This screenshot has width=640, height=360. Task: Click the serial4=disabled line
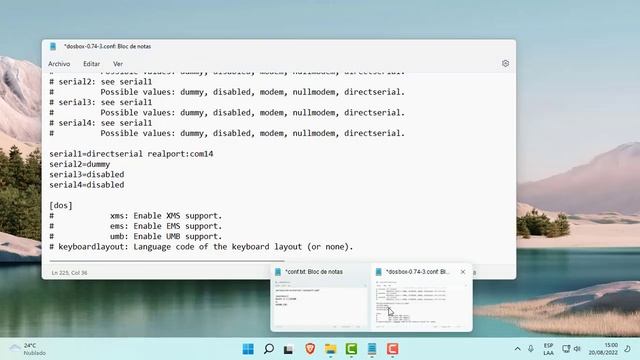(x=87, y=184)
